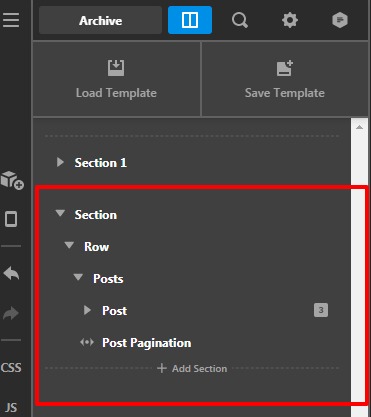
Task: Collapse the Section tree node
Action: click(60, 213)
